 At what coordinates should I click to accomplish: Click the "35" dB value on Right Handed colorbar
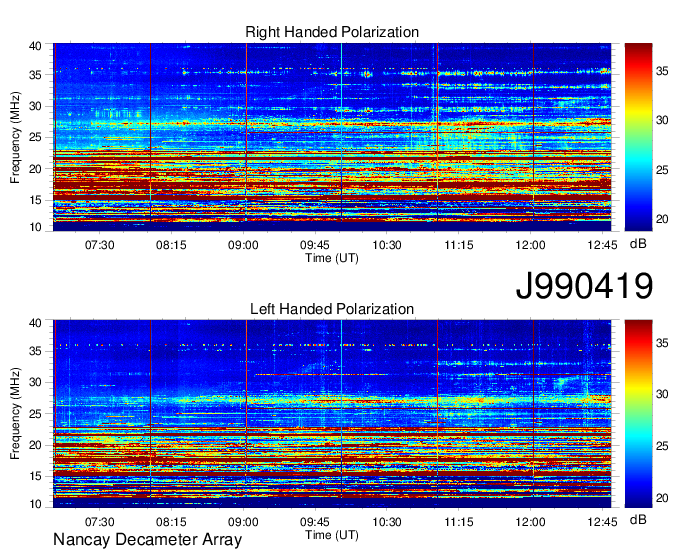[662, 72]
